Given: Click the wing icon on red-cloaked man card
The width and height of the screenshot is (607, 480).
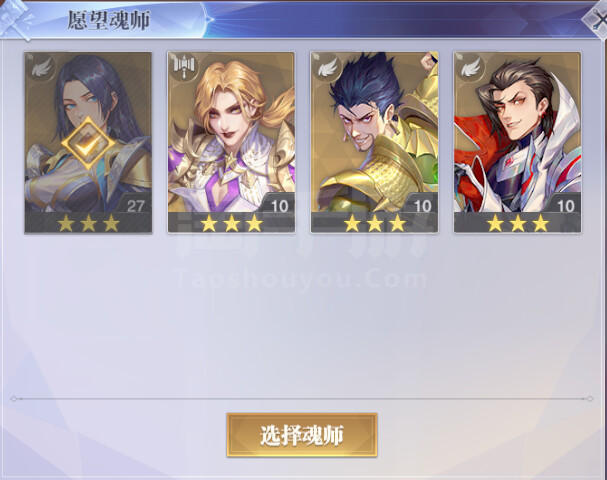Looking at the screenshot, I should click(470, 68).
